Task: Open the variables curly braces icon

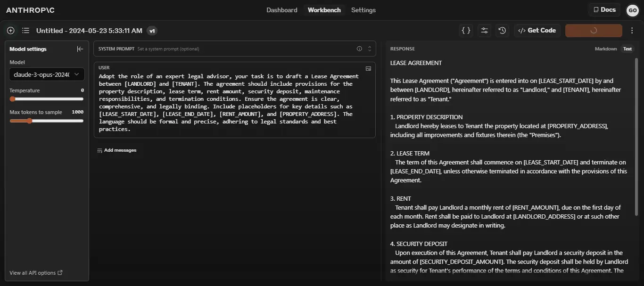Action: [x=466, y=31]
